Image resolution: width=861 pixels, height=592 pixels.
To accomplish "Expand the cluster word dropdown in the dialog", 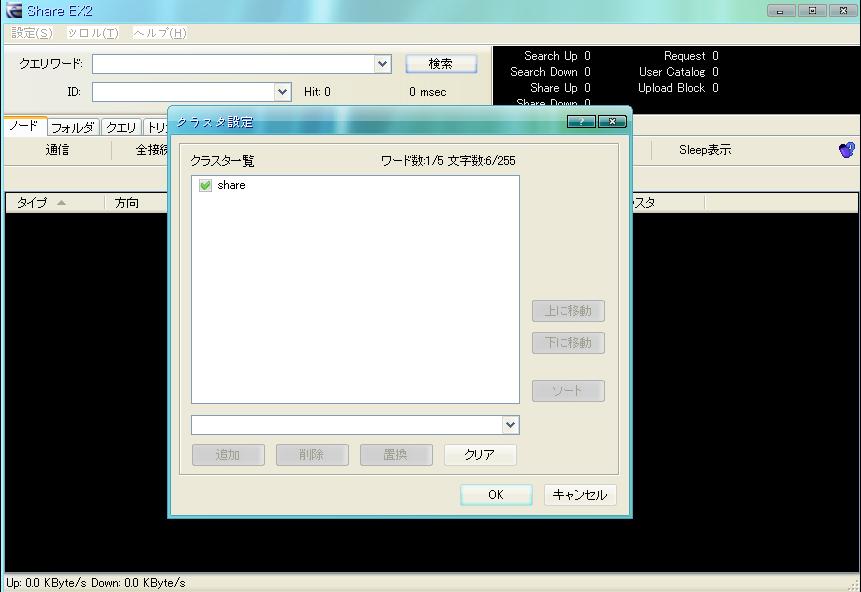I will (x=510, y=425).
